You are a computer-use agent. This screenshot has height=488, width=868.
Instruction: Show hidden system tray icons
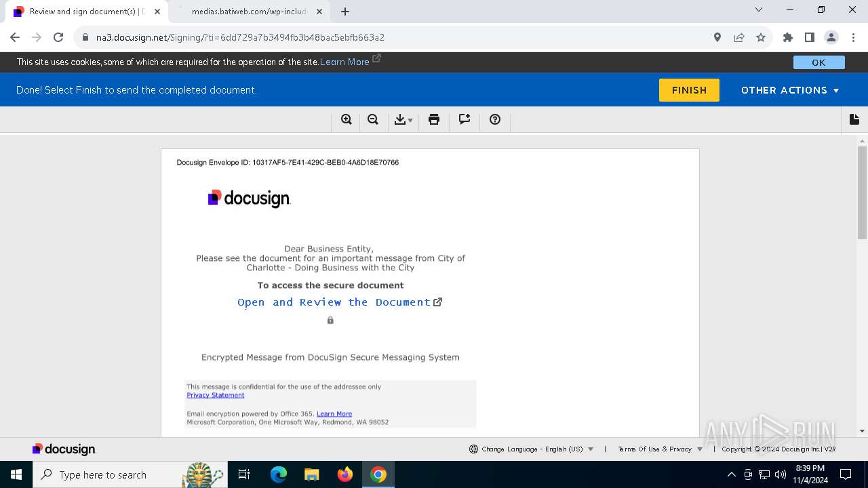pyautogui.click(x=731, y=474)
